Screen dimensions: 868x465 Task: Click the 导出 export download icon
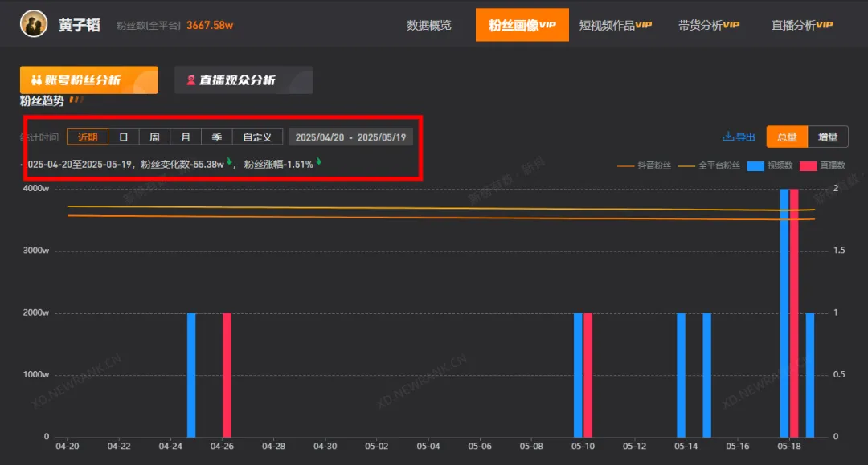pos(728,137)
